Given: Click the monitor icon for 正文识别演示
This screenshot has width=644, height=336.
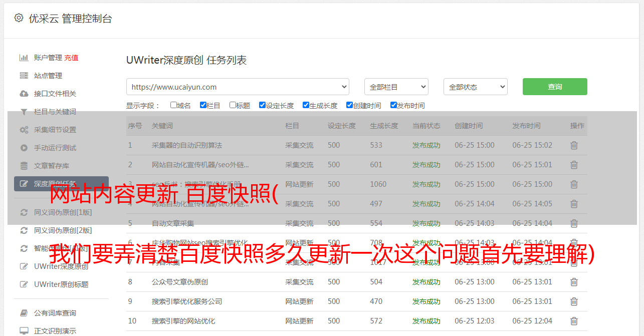Looking at the screenshot, I should pyautogui.click(x=24, y=331).
